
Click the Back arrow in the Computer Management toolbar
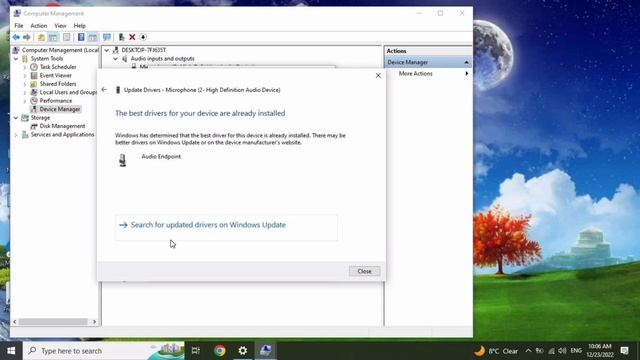click(x=16, y=37)
